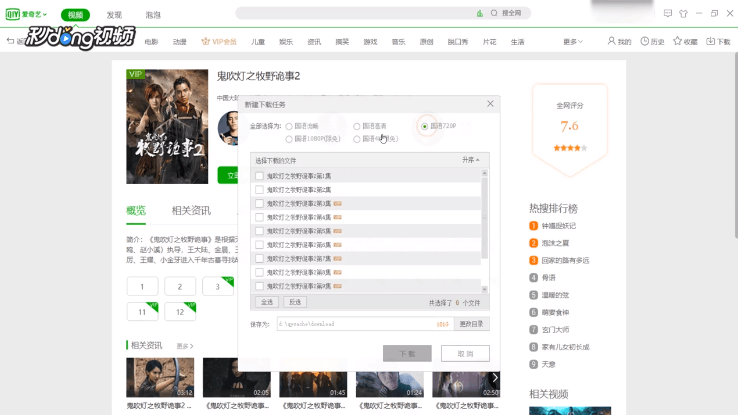Viewport: 738px width, 415px height.
Task: Open the related video thumbnail with 03:12 duration
Action: pos(160,377)
